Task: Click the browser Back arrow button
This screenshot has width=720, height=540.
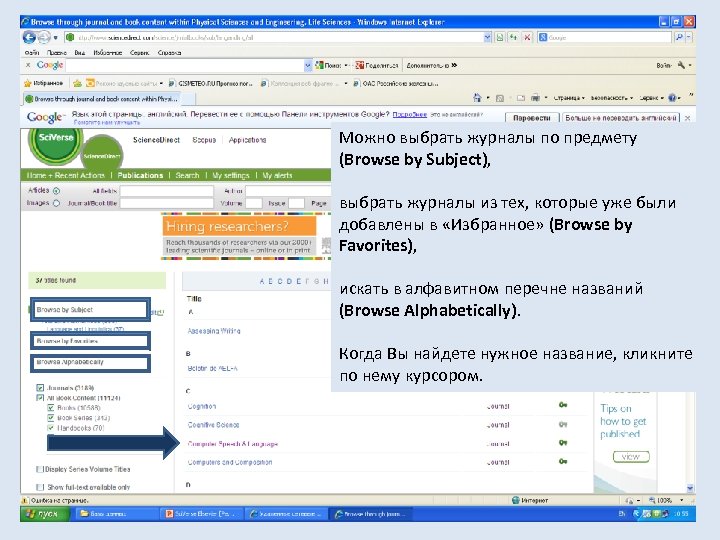Action: coord(29,37)
